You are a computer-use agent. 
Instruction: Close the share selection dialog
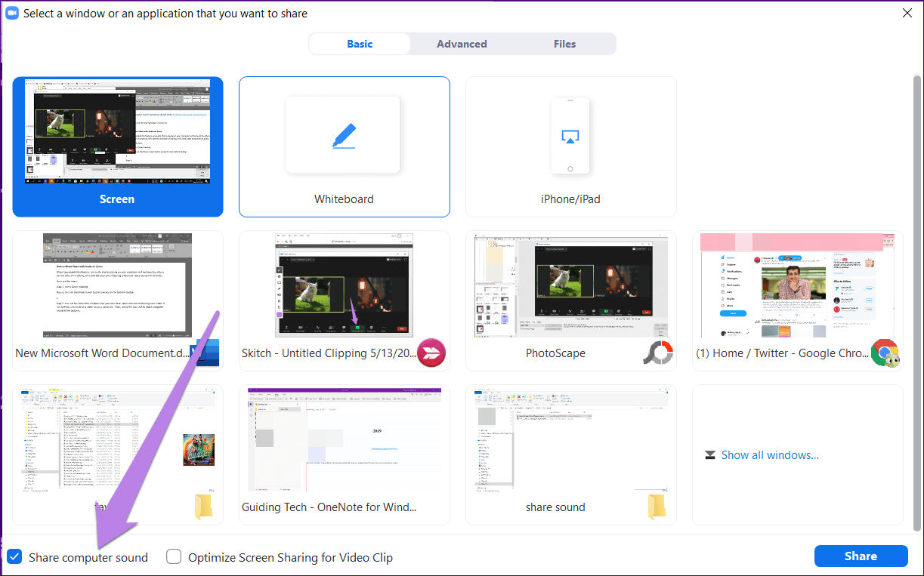(907, 13)
